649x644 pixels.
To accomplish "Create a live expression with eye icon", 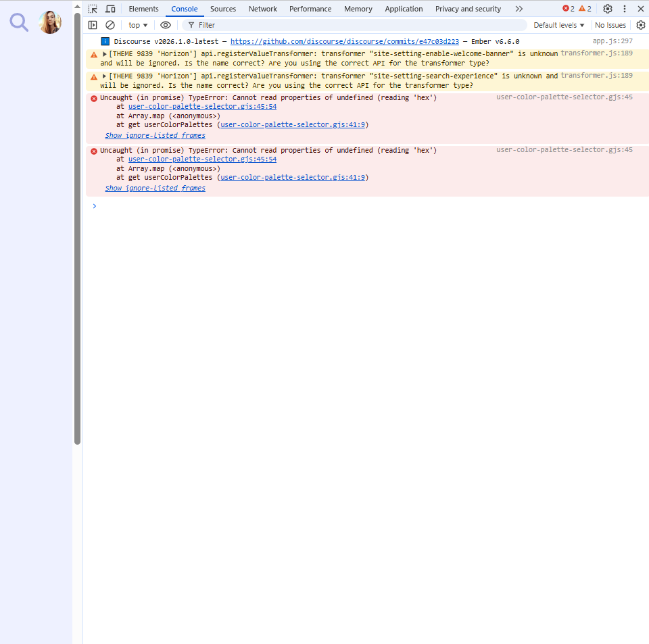I will coord(166,25).
